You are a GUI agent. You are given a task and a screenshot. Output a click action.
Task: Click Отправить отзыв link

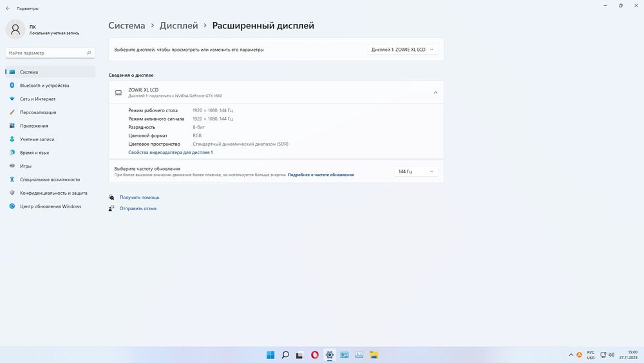pos(138,208)
